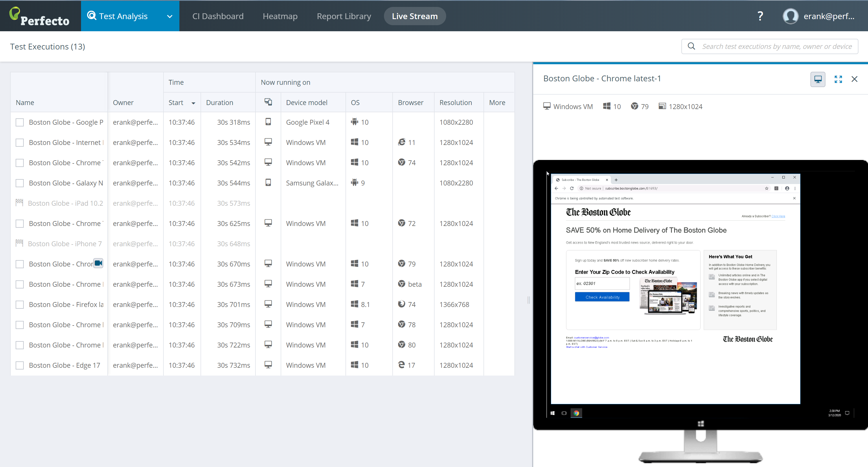The width and height of the screenshot is (868, 467).
Task: Click the Duration column header
Action: tap(219, 102)
